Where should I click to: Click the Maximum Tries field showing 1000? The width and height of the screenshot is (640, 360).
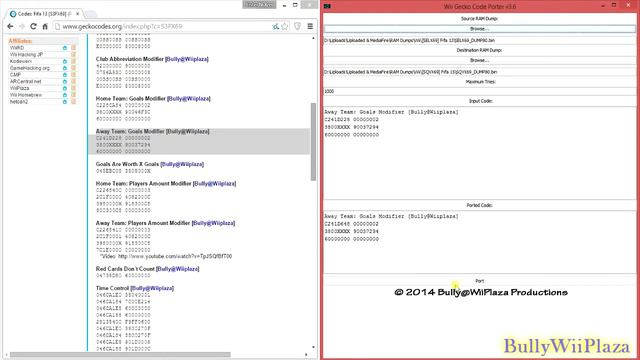click(x=480, y=91)
